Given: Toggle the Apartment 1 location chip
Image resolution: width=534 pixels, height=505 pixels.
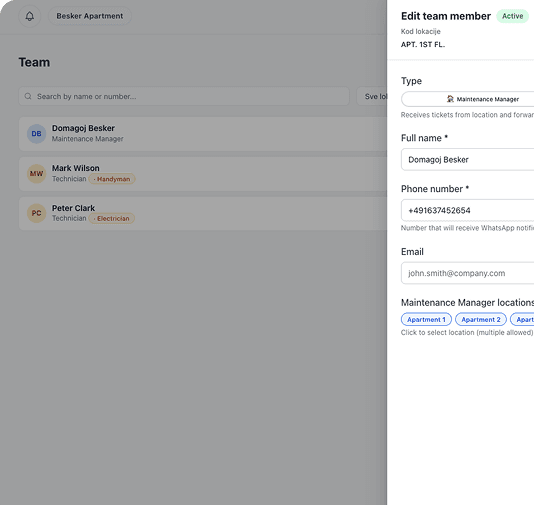Looking at the screenshot, I should [x=426, y=319].
